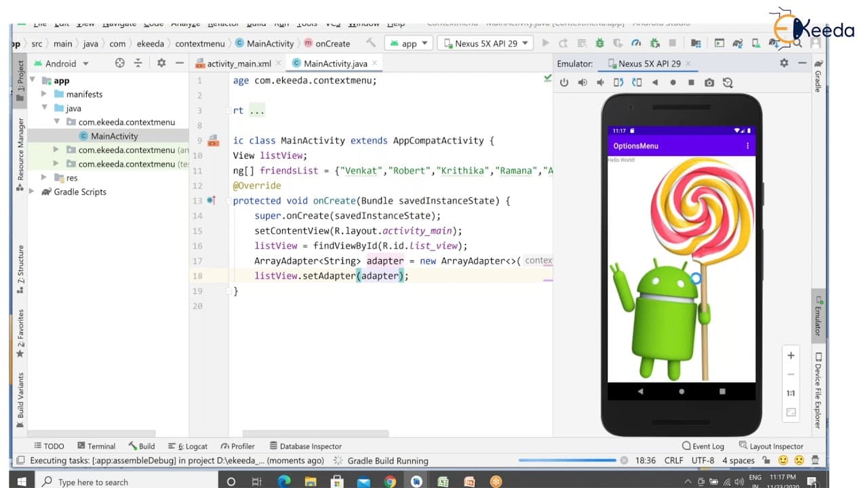
Task: Lower emulator volume with volume down icon
Action: click(x=600, y=83)
